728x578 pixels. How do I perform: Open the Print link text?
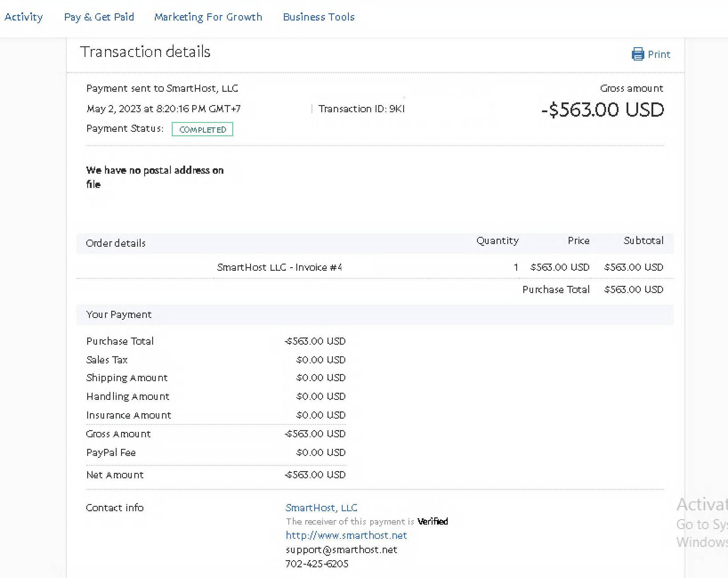coord(659,54)
